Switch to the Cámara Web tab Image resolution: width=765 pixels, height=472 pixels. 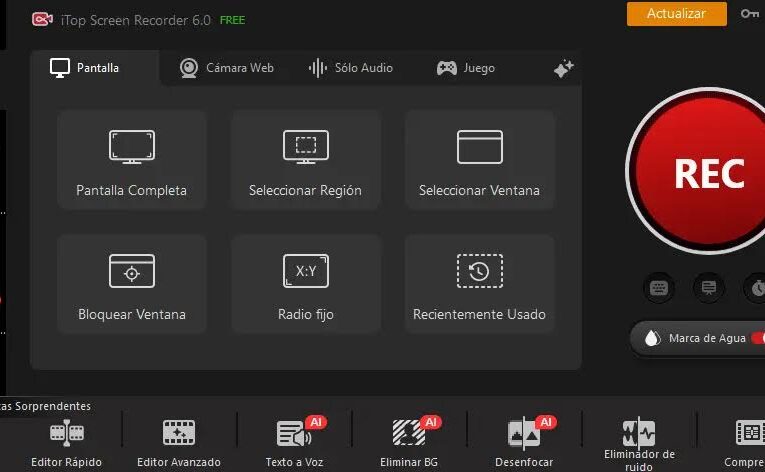click(x=227, y=68)
